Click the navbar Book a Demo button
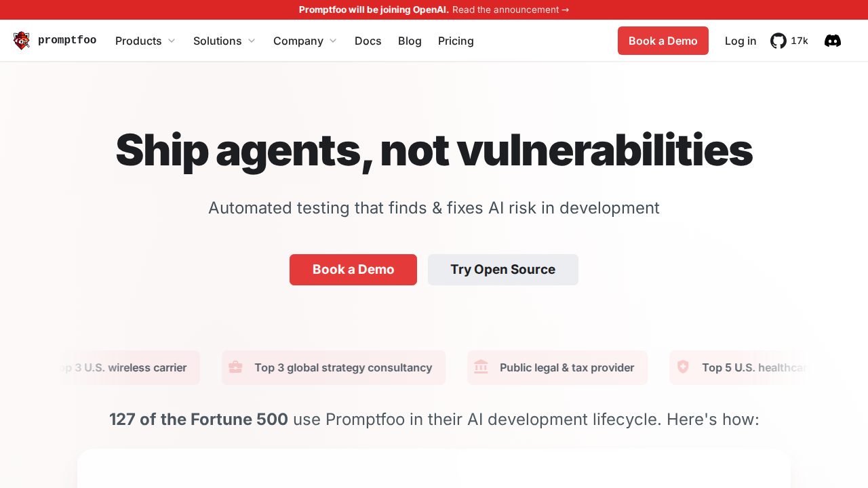Image resolution: width=868 pixels, height=488 pixels. (x=663, y=41)
